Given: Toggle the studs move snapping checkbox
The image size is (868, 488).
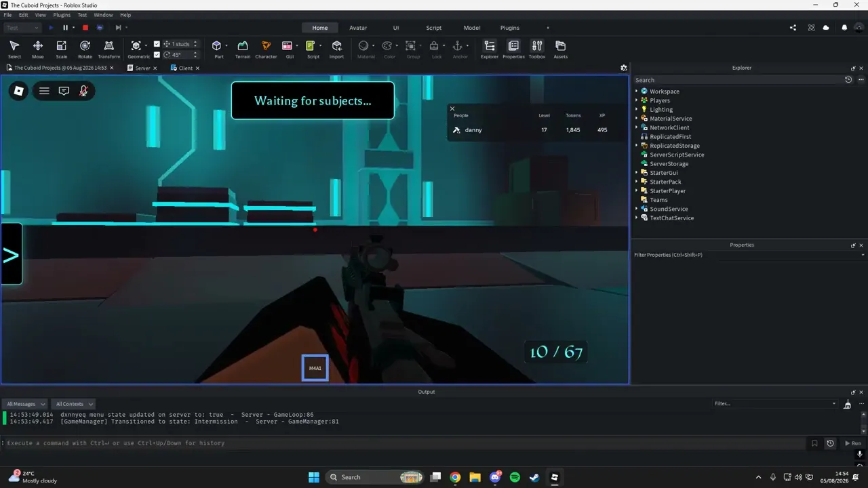Looking at the screenshot, I should coord(157,44).
